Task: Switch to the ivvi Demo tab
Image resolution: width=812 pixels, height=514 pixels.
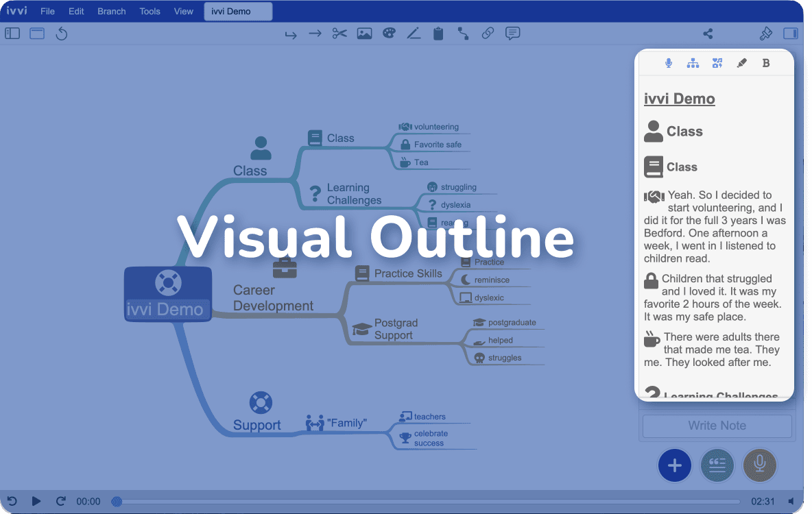Action: coord(238,11)
